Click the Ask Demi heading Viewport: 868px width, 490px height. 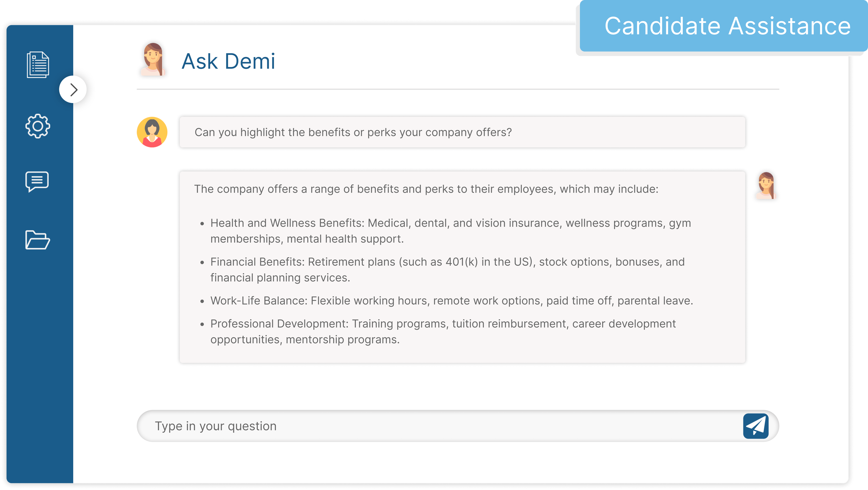click(228, 61)
